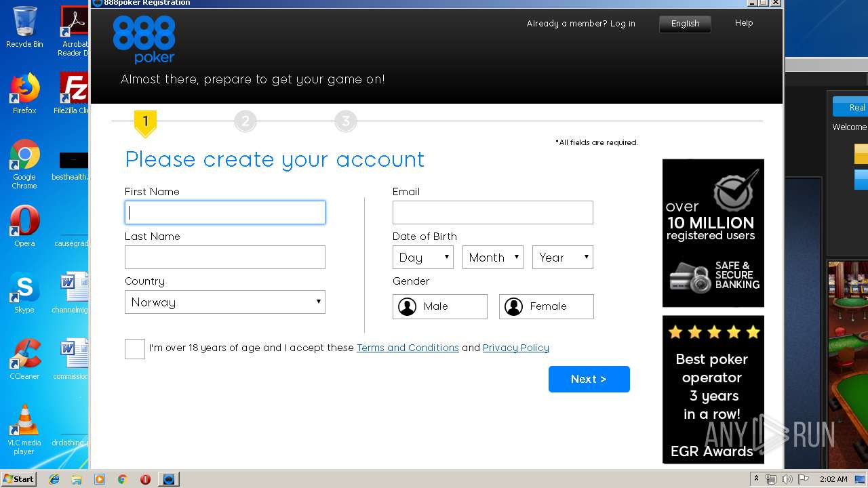Image resolution: width=868 pixels, height=488 pixels.
Task: Focus the First Name input field
Action: pos(225,213)
